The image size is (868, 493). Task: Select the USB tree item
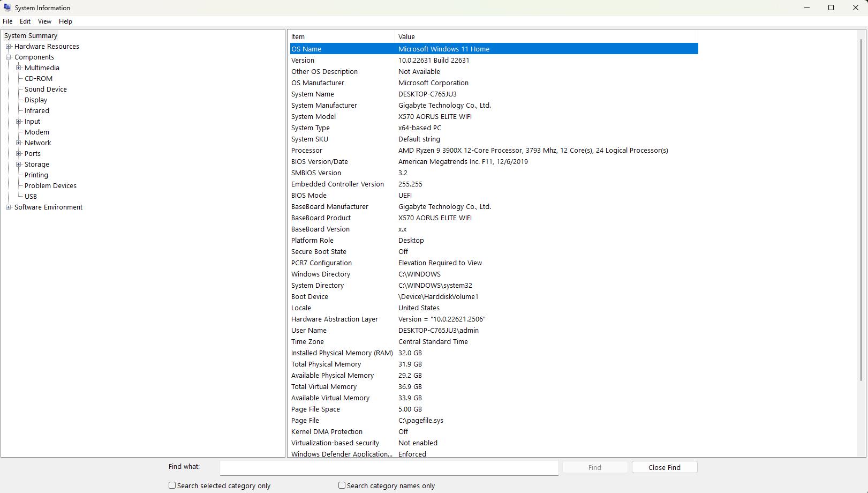(x=31, y=197)
